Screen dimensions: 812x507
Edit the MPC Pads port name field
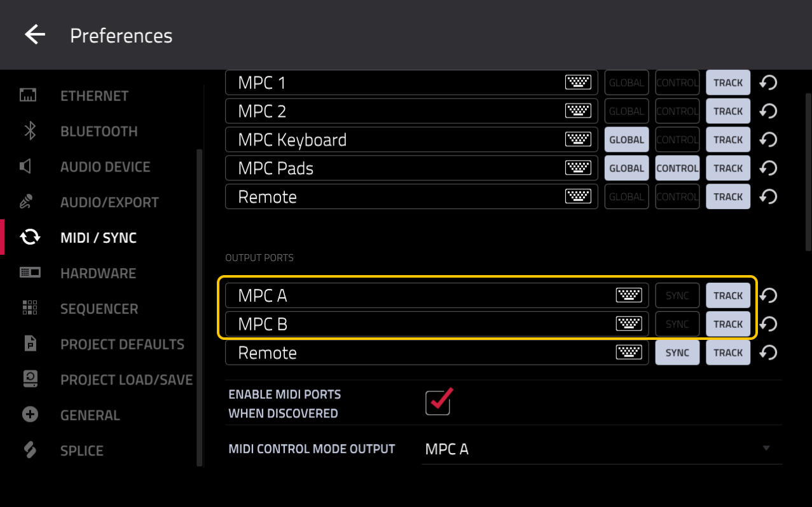click(x=411, y=168)
